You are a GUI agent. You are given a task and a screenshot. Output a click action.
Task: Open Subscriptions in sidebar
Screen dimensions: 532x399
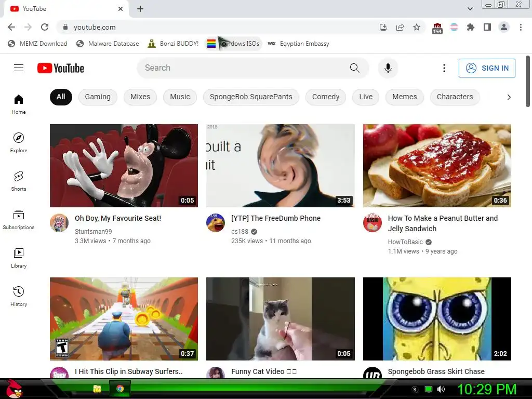(19, 220)
